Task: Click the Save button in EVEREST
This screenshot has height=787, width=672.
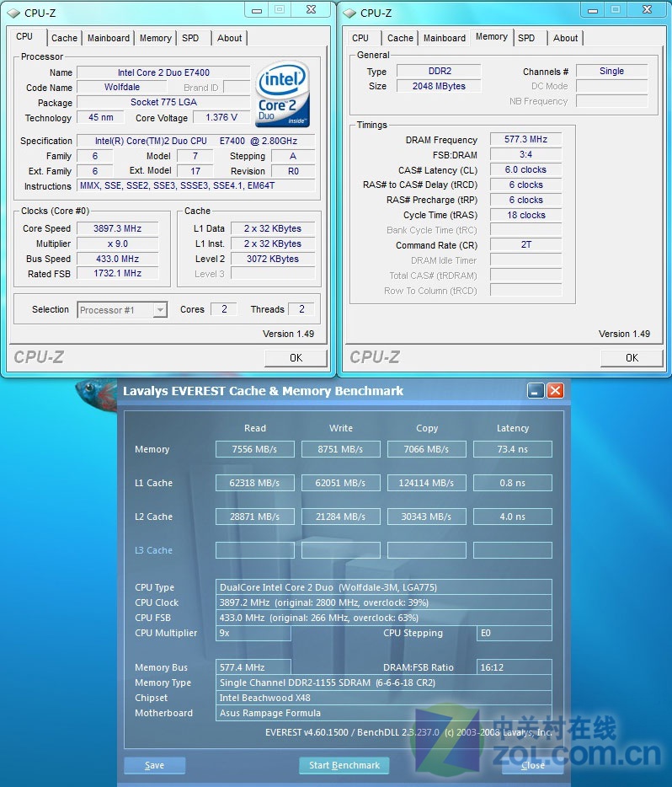Action: coord(154,765)
